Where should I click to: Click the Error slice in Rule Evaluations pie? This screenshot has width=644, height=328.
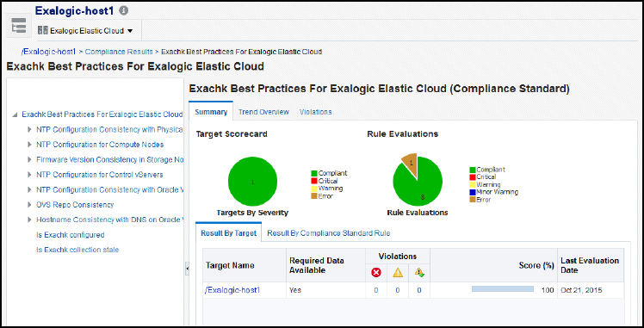(411, 163)
